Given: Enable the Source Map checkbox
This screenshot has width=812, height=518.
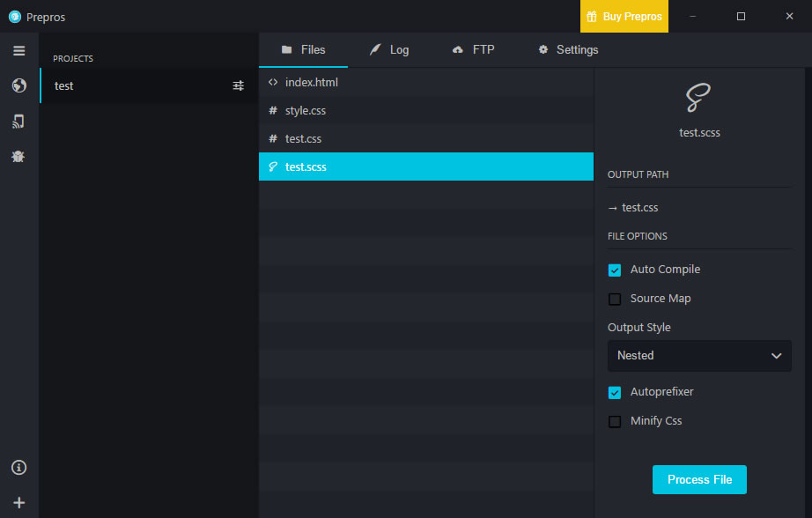Looking at the screenshot, I should (615, 299).
